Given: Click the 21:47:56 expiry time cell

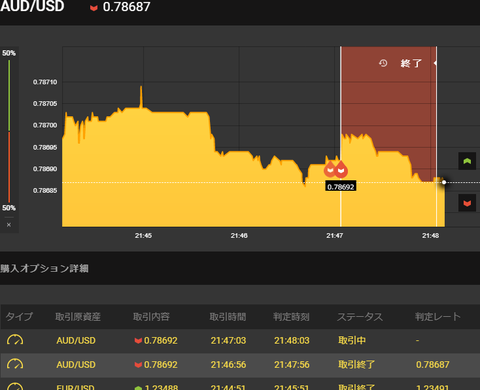Looking at the screenshot, I should click(x=292, y=364).
